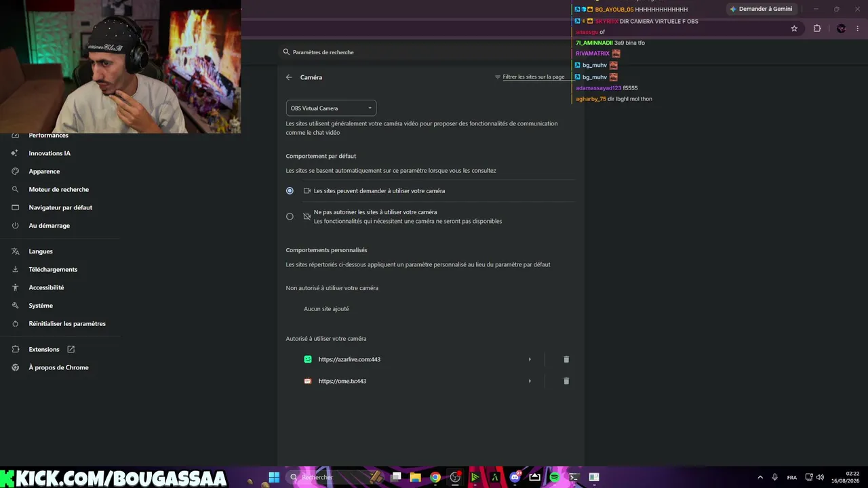Image resolution: width=868 pixels, height=488 pixels.
Task: Select 'Ne pas autoriser les sites' camera option
Action: coord(290,216)
